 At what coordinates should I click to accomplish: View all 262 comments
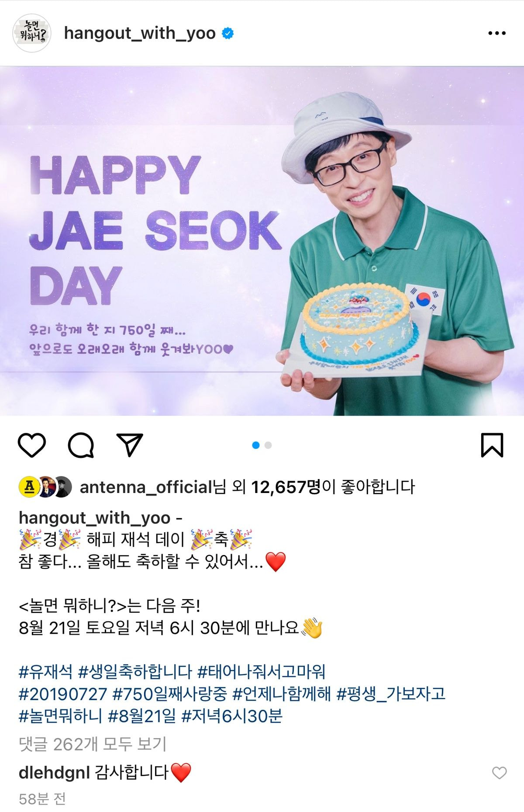point(93,744)
